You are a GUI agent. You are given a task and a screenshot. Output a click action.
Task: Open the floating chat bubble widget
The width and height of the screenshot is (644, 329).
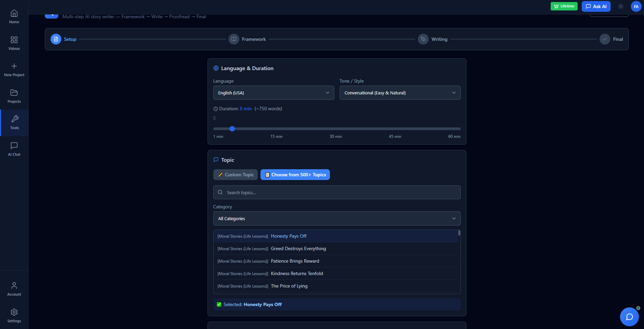point(629,317)
